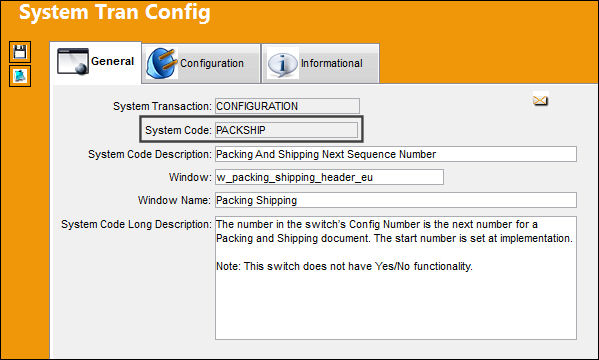Click the System Tran Config title

pos(115,12)
